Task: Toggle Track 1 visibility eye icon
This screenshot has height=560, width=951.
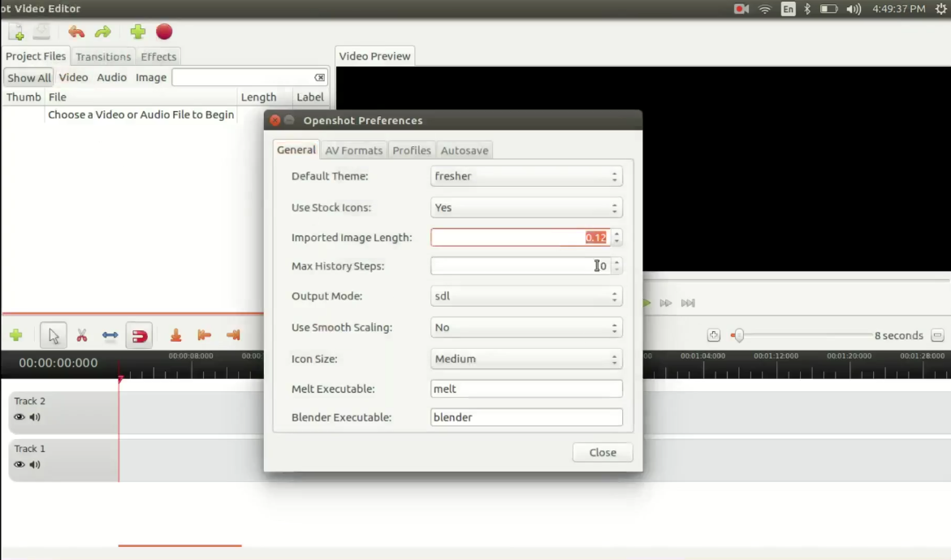Action: coord(19,465)
